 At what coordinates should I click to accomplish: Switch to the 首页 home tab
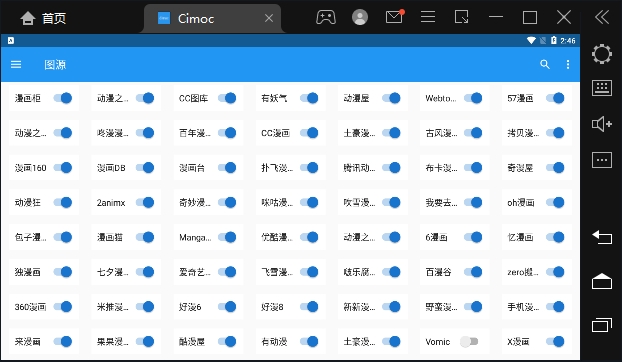[43, 18]
